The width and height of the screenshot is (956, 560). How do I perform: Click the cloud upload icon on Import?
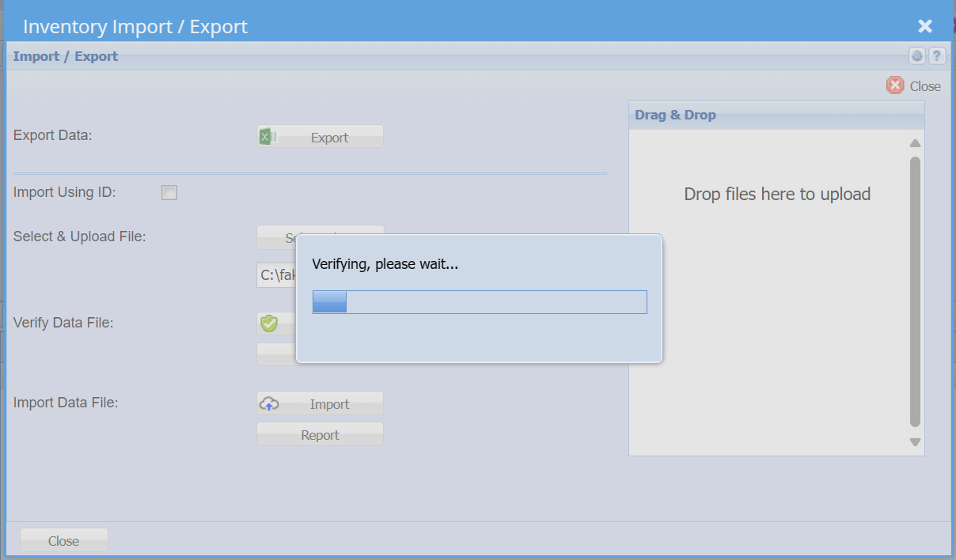point(269,403)
